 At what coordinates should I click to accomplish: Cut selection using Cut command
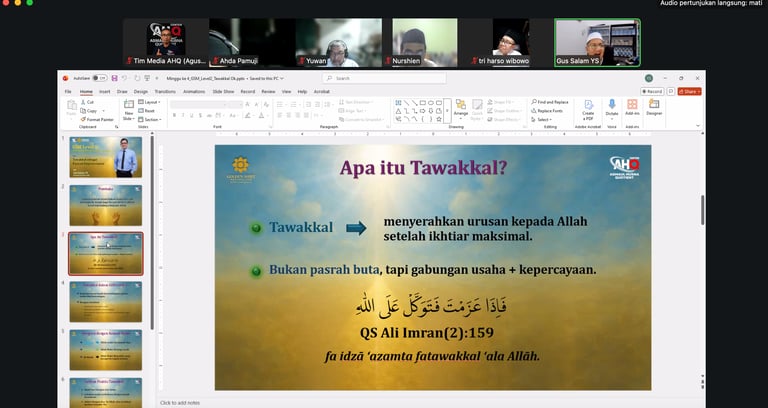point(88,102)
